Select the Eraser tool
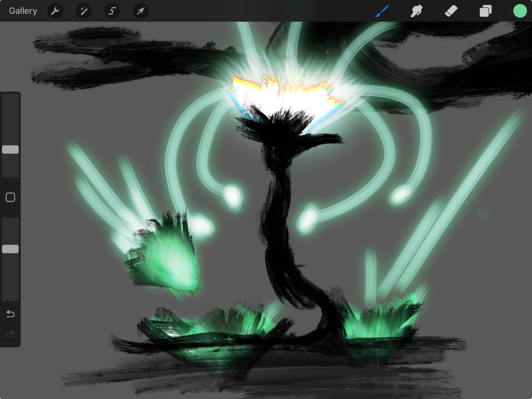532x399 pixels. click(x=451, y=11)
